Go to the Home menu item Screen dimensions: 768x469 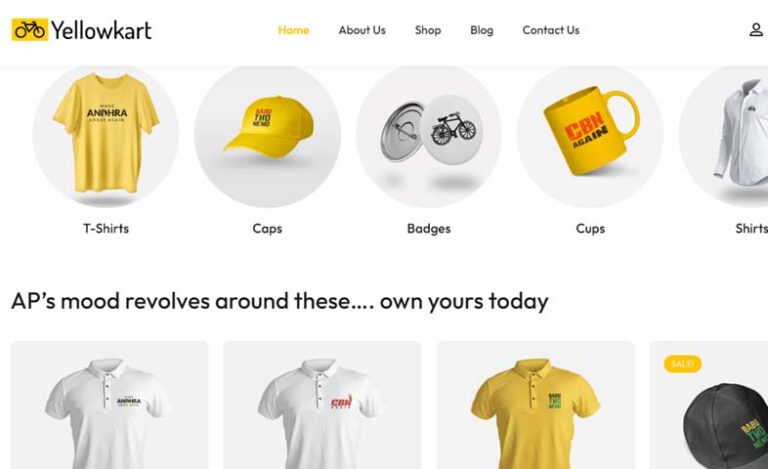click(293, 30)
